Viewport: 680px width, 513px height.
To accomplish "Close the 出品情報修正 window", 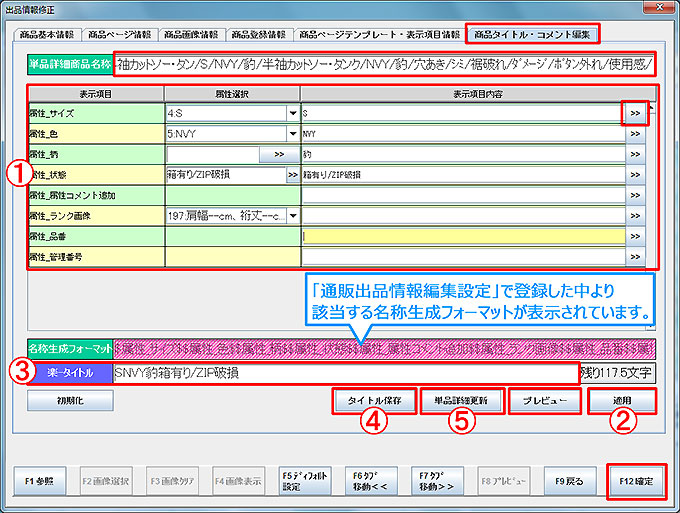I will click(659, 7).
